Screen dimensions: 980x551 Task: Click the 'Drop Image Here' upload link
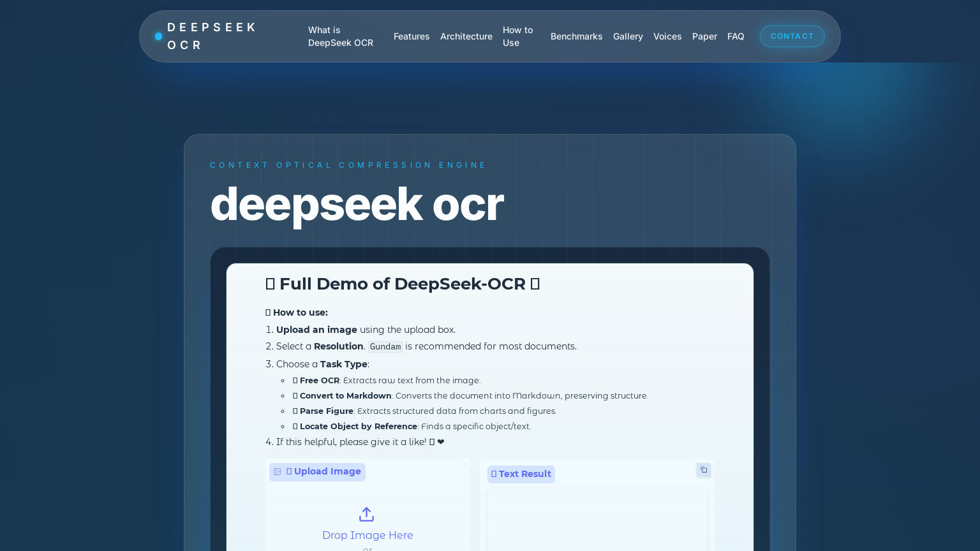coord(367,535)
